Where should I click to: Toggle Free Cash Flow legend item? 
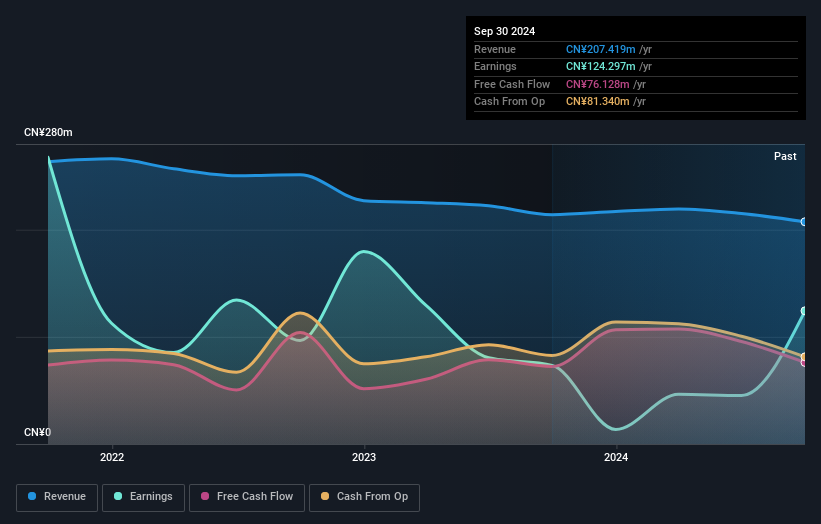[x=245, y=497]
